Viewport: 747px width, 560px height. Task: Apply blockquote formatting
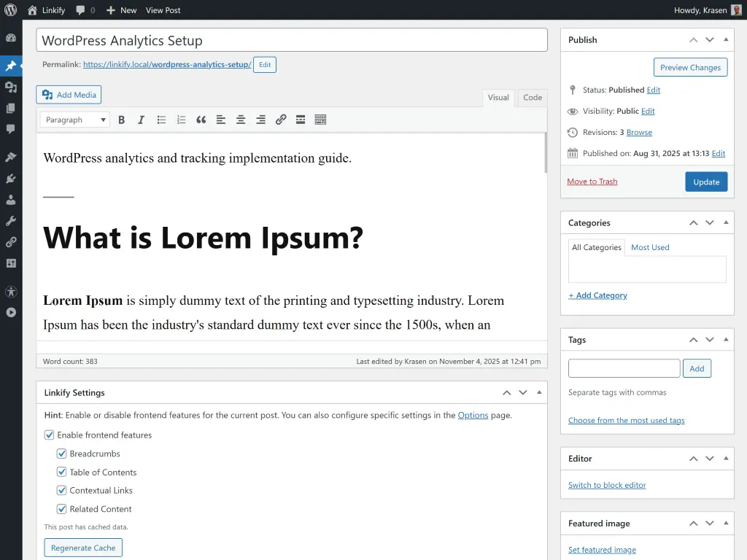(x=201, y=120)
